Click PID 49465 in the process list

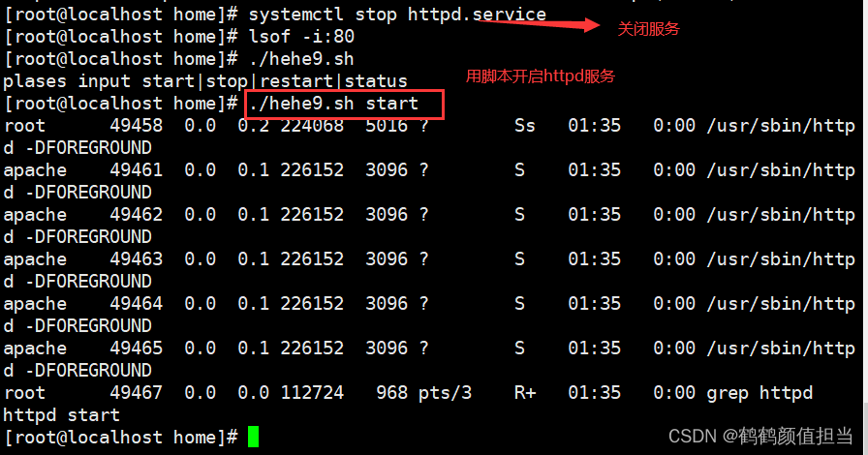coord(137,349)
